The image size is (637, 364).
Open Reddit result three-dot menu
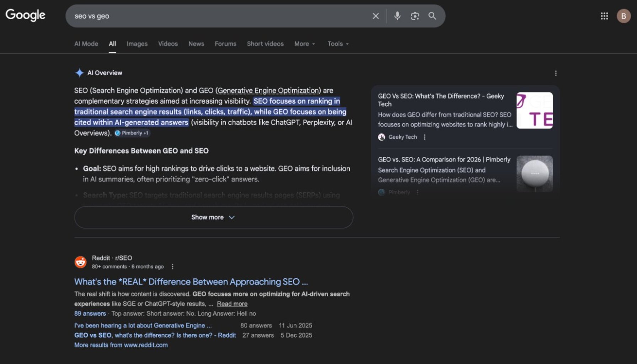[172, 267]
